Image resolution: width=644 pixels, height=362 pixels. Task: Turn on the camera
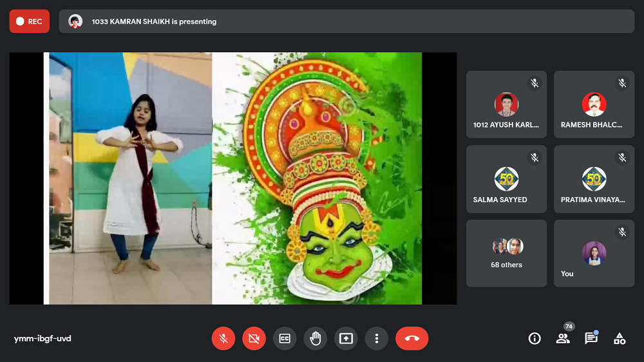pos(254,338)
